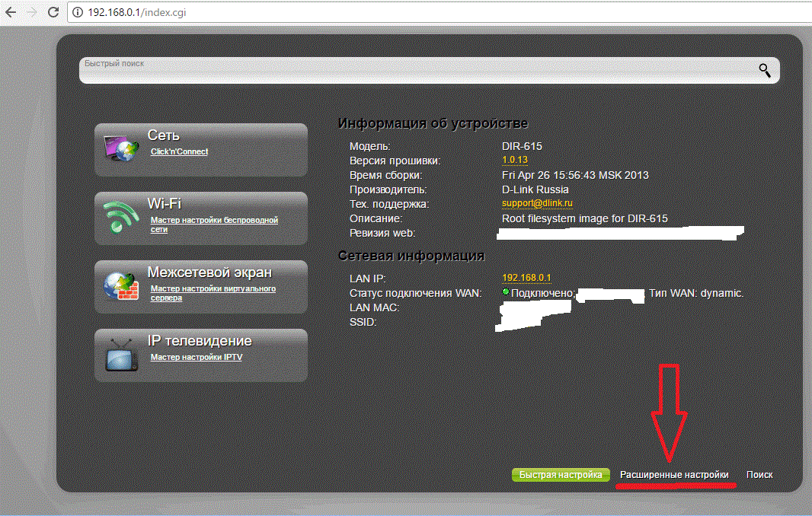Viewport: 812px width, 516px height.
Task: Click the IP телевидение TV icon
Action: pos(122,355)
